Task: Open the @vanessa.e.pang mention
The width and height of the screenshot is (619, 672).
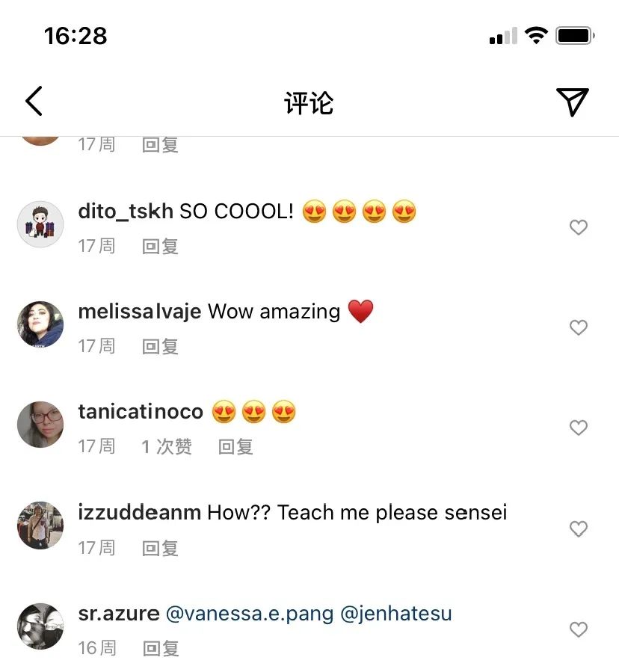Action: (x=250, y=614)
